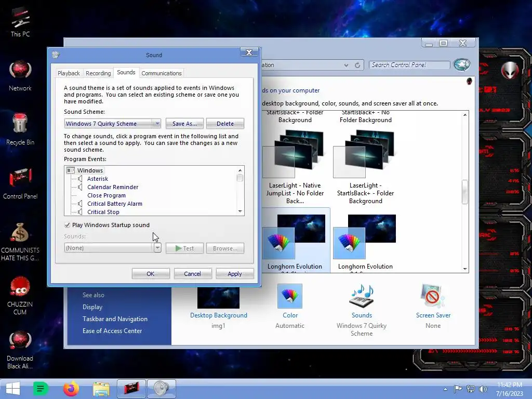This screenshot has width=532, height=399.
Task: Select the Asterisk program event
Action: pyautogui.click(x=98, y=179)
